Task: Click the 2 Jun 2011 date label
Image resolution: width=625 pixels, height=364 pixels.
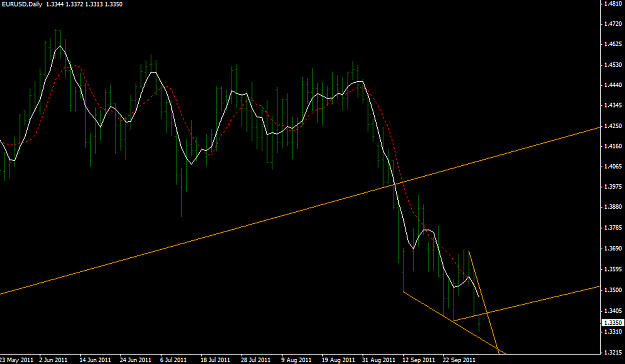Action: (x=53, y=360)
